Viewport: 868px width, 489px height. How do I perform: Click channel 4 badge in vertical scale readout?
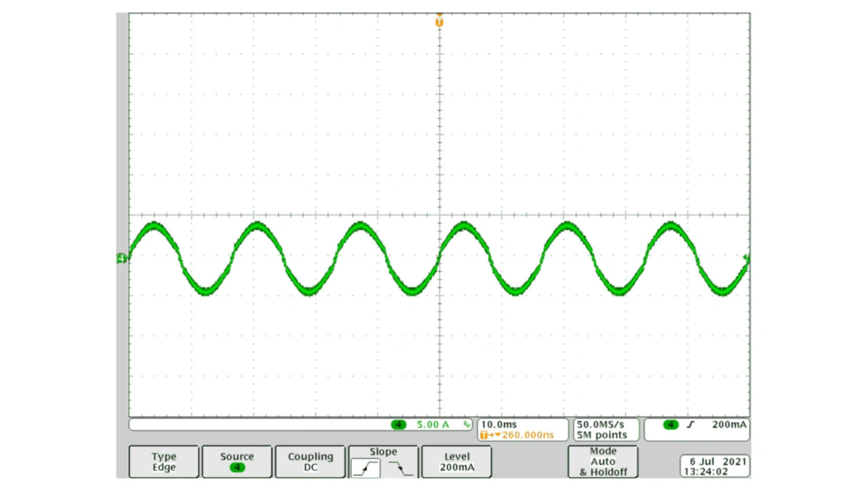point(398,425)
